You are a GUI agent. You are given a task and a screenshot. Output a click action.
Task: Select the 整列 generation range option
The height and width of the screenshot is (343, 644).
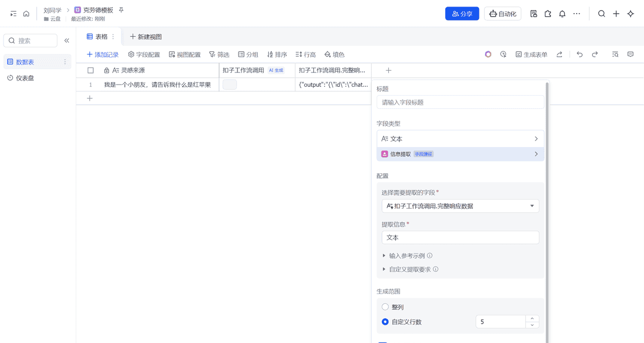(x=385, y=307)
